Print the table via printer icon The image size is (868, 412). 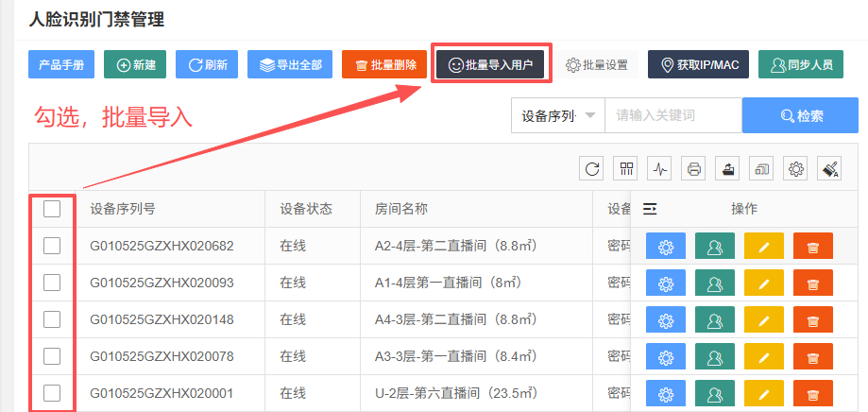point(693,168)
